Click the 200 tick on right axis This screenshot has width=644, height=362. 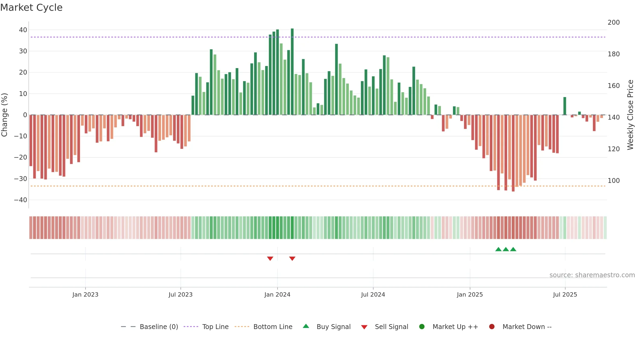[x=614, y=23]
